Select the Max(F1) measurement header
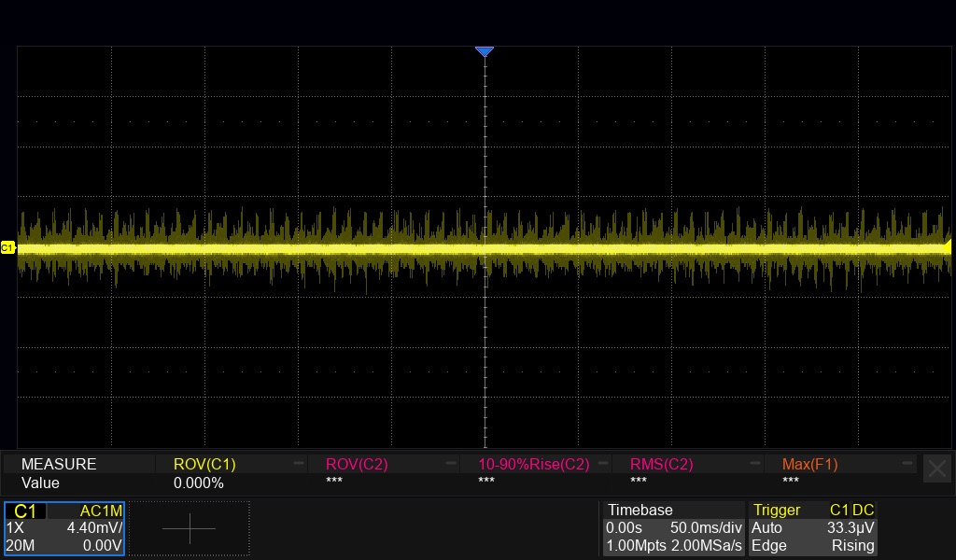 [x=809, y=464]
